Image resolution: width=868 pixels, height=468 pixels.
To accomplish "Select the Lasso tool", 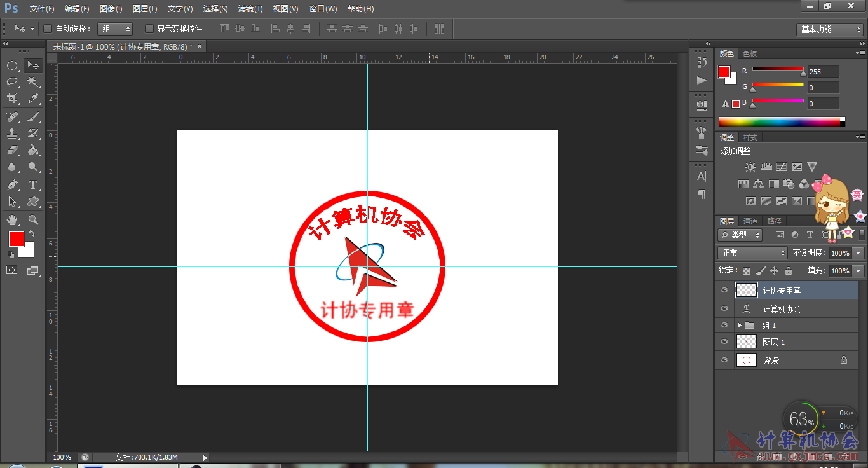I will point(12,82).
